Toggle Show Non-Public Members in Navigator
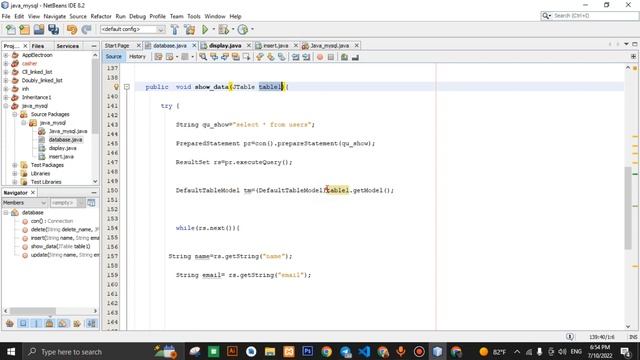Viewport: 640px width, 360px height. click(49, 323)
